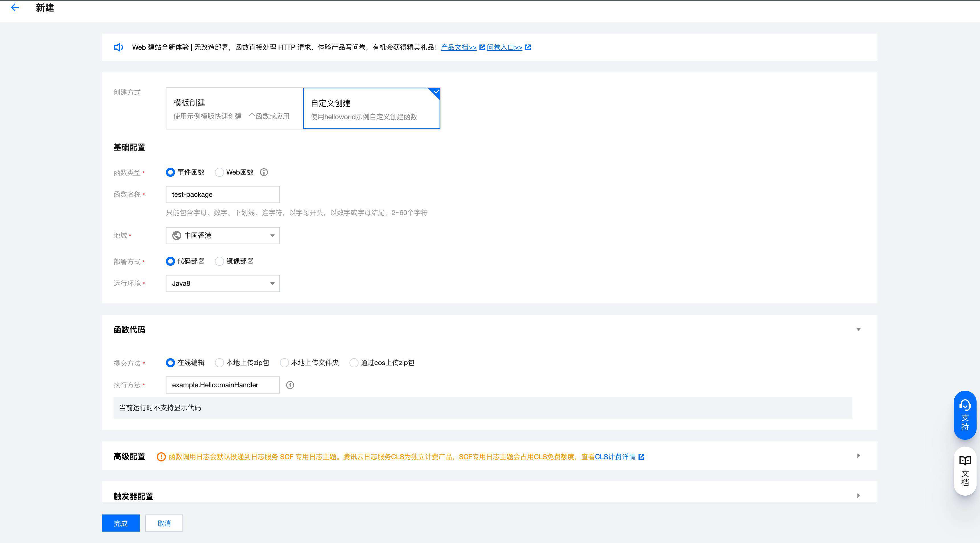980x543 pixels.
Task: Open the 文档 floating docs button
Action: 965,471
